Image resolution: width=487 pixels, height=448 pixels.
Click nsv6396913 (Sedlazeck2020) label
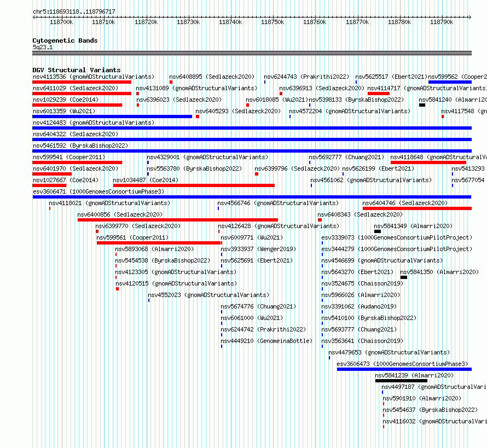click(322, 88)
